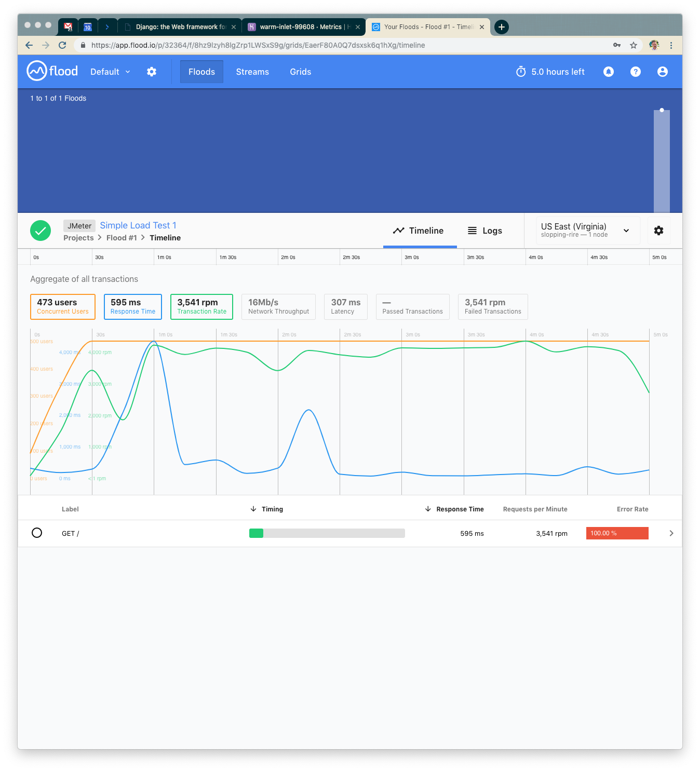Open flood settings gear beside region selector

point(658,231)
